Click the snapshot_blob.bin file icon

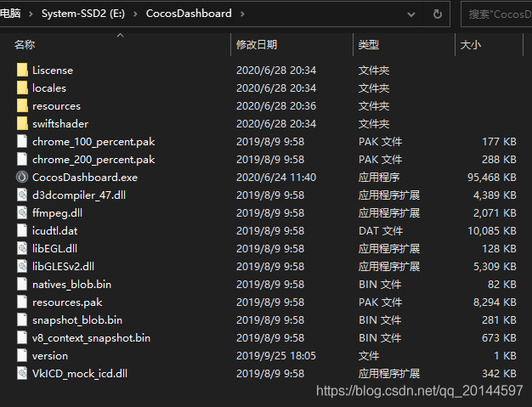pyautogui.click(x=22, y=319)
